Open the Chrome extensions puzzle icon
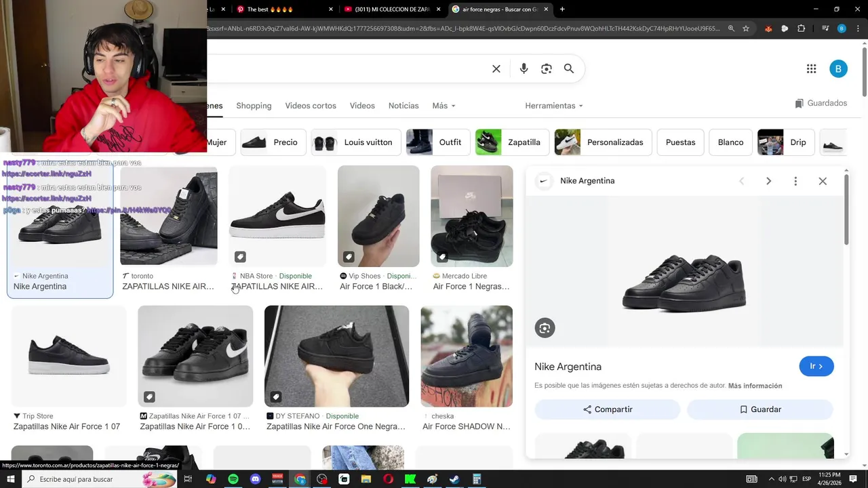Viewport: 868px width, 488px height. pyautogui.click(x=801, y=28)
